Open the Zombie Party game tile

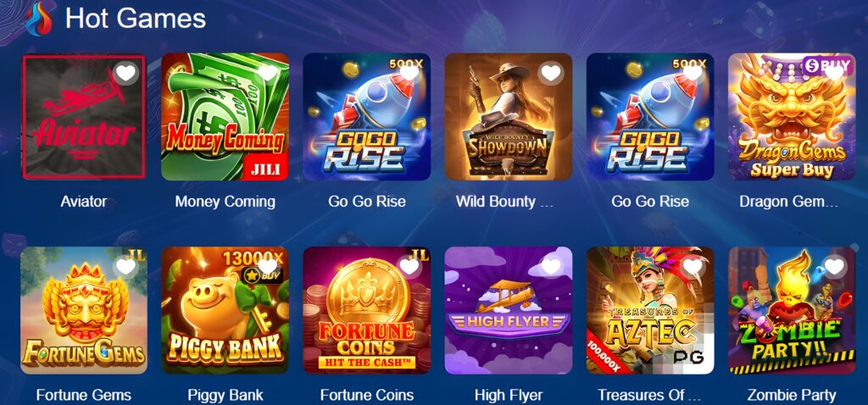click(x=792, y=310)
